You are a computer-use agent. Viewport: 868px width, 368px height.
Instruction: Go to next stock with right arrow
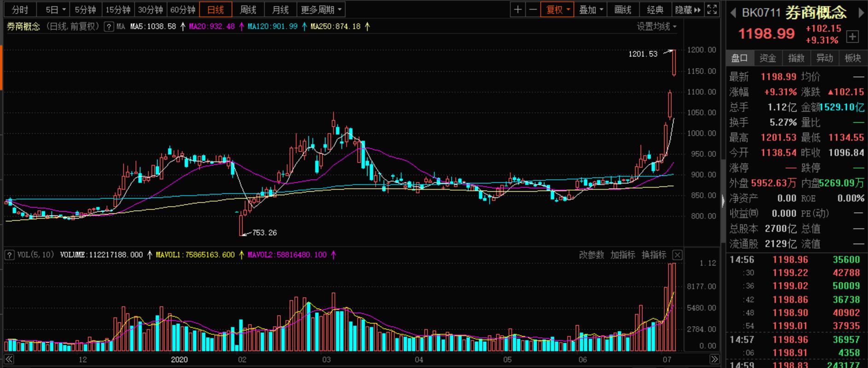coord(860,13)
